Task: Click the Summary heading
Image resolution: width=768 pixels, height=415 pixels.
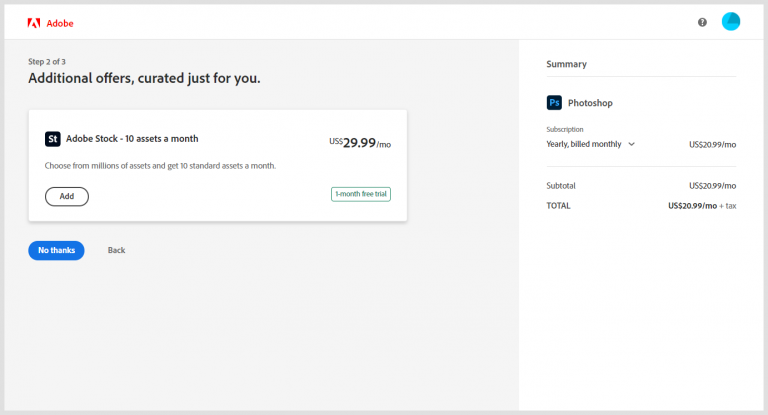Action: pos(566,64)
